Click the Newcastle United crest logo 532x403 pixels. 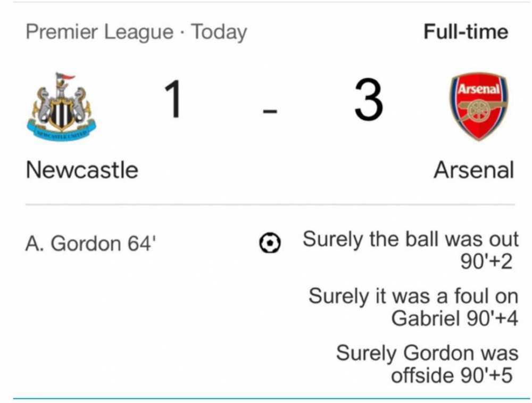61,106
